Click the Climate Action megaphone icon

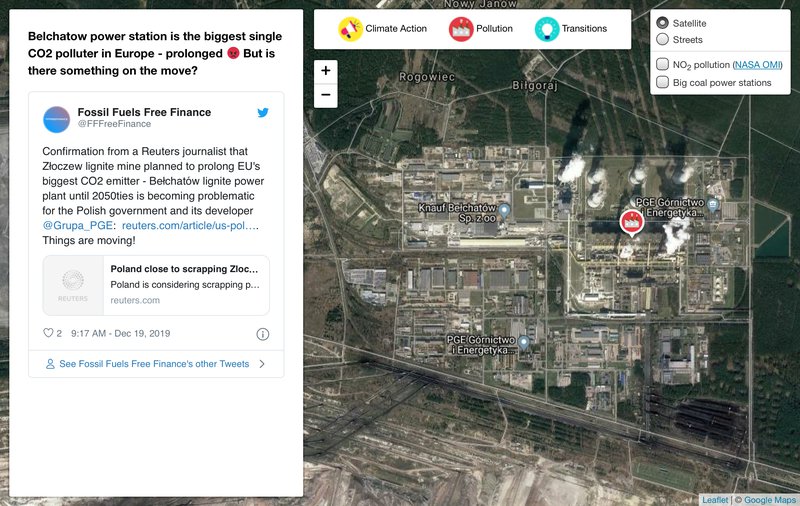click(x=350, y=29)
